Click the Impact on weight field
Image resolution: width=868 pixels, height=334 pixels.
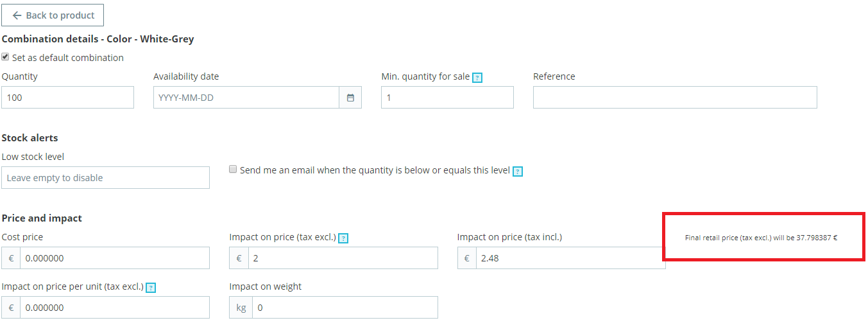[345, 308]
